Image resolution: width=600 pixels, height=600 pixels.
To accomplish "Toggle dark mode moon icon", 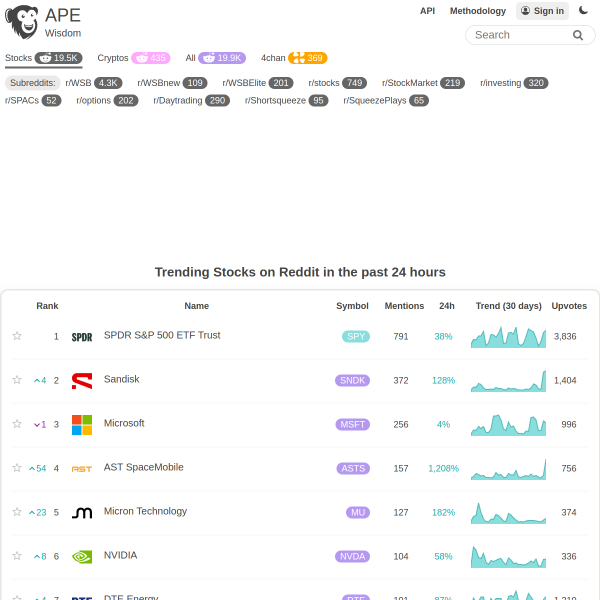I will [x=584, y=11].
